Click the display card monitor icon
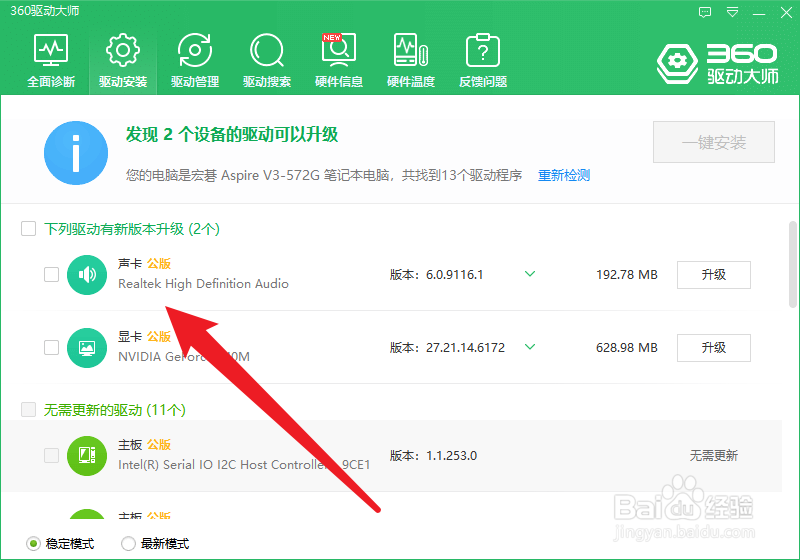Viewport: 800px width, 560px height. coord(87,348)
